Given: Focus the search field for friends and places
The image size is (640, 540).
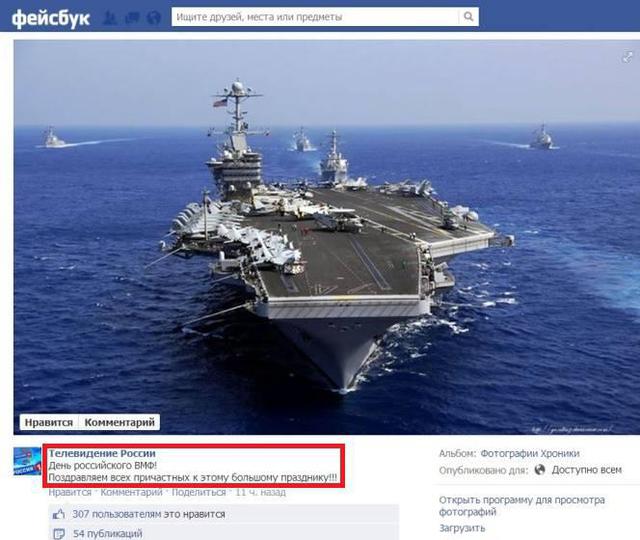Looking at the screenshot, I should coord(316,17).
